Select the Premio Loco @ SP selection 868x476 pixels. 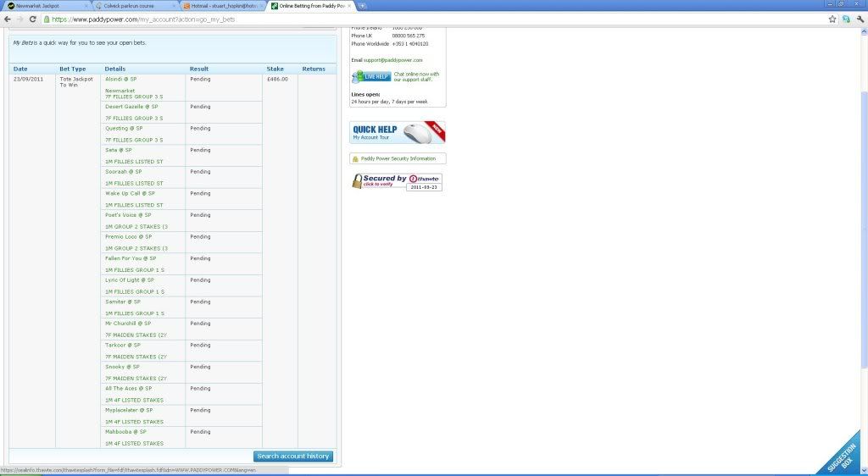pos(129,236)
